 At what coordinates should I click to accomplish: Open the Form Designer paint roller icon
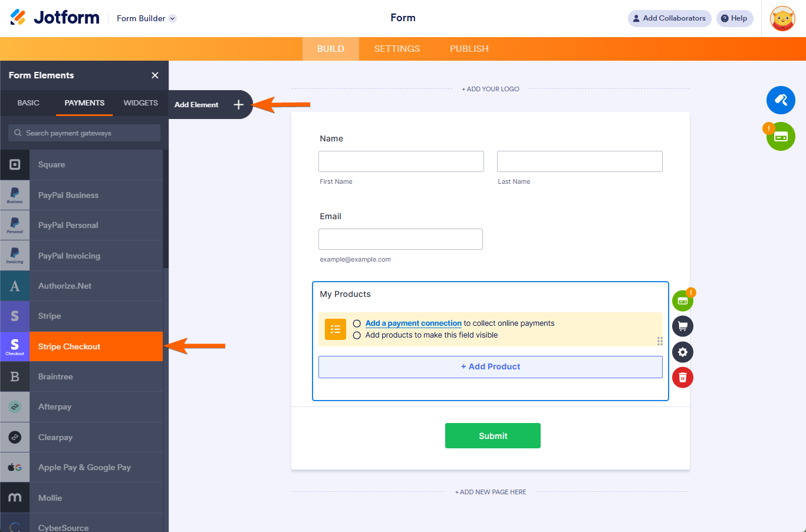tap(781, 100)
